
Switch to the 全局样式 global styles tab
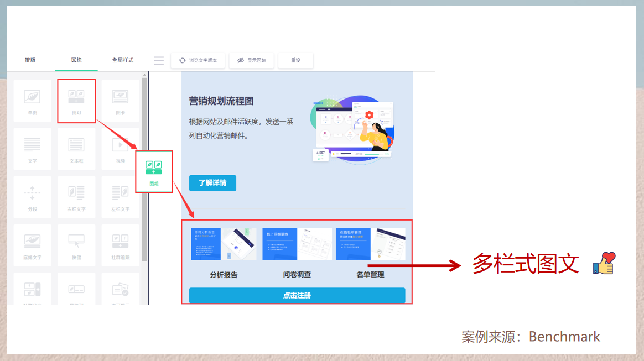(x=123, y=60)
